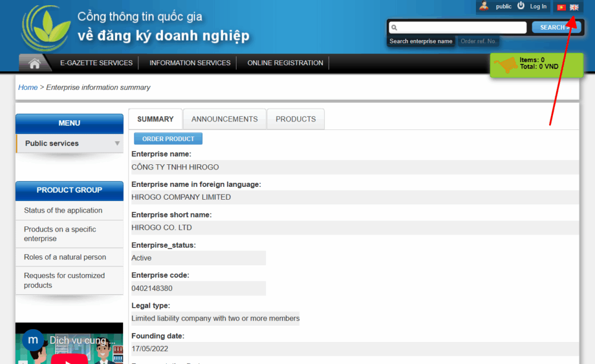Open the embedded video thumbnail
The width and height of the screenshot is (595, 364).
click(x=70, y=344)
